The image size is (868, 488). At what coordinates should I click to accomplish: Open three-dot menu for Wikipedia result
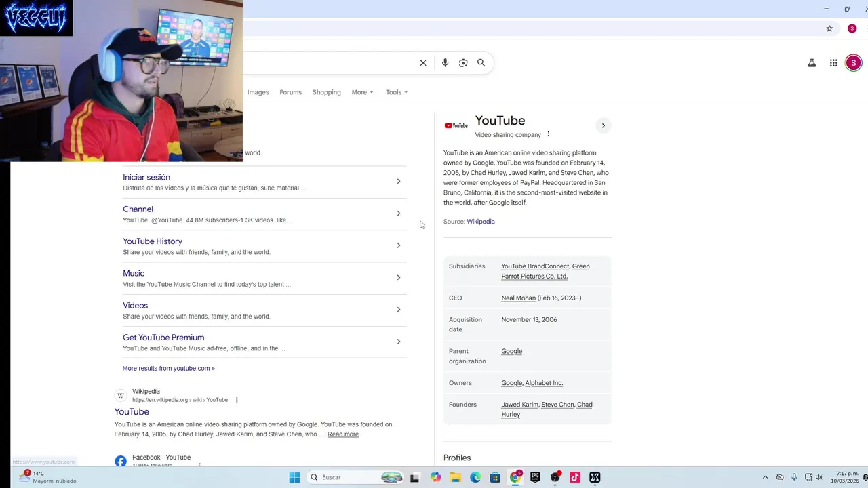237,400
